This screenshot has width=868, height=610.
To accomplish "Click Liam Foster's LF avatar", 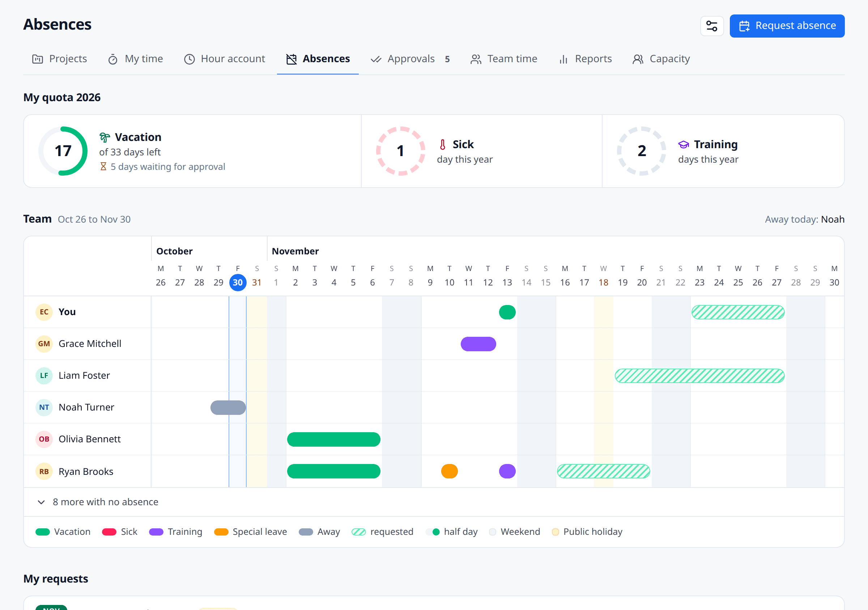I will 44,375.
